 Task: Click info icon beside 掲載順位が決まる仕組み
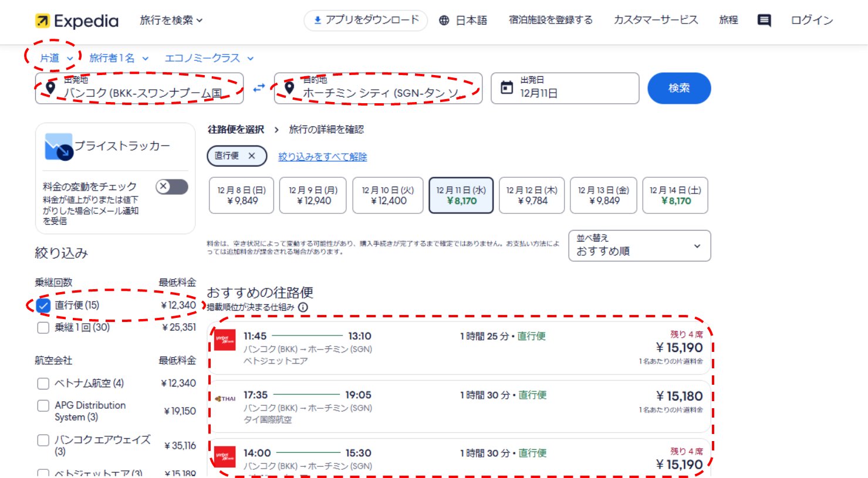point(303,307)
